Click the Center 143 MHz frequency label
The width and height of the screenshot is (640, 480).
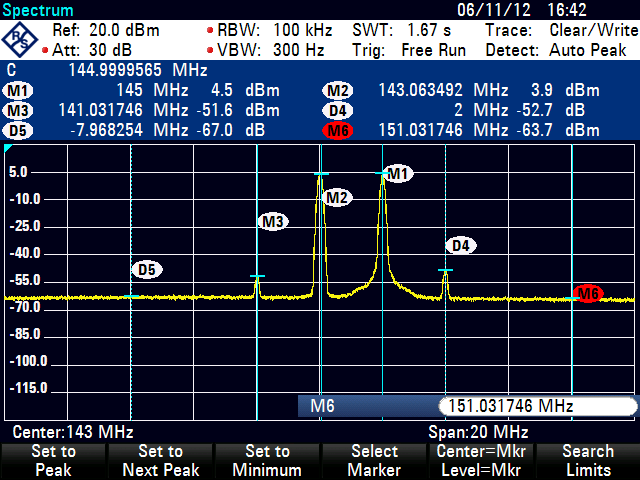[73, 432]
